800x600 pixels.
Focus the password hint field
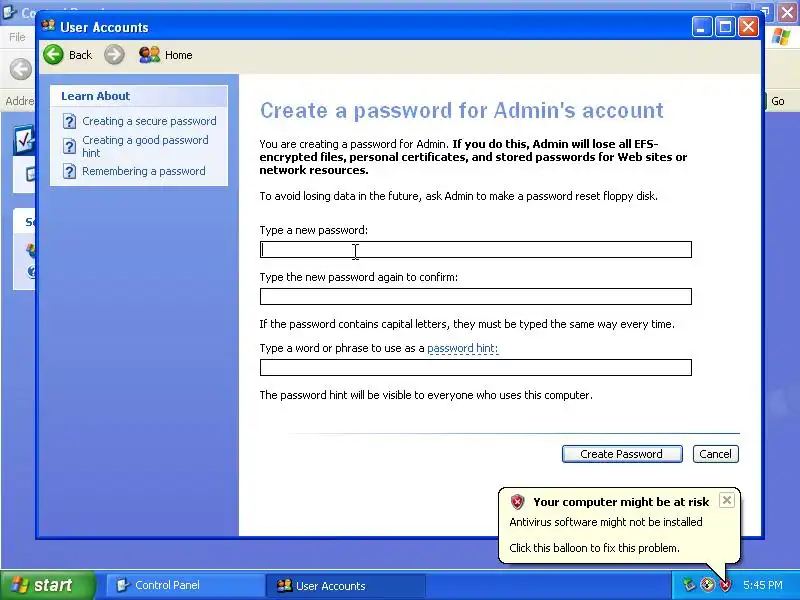476,367
